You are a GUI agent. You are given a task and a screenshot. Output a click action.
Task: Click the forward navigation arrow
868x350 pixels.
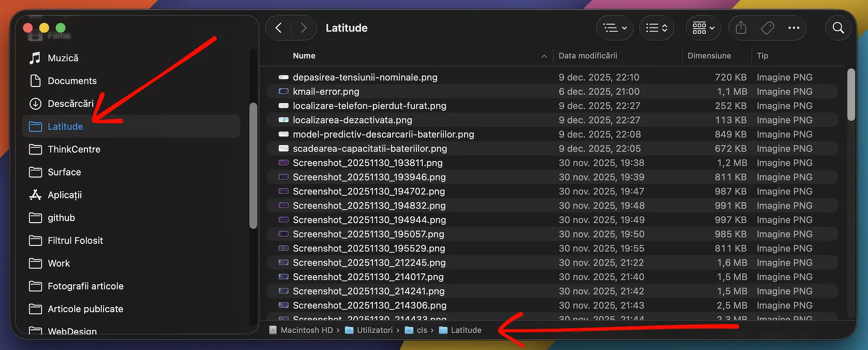pos(303,28)
